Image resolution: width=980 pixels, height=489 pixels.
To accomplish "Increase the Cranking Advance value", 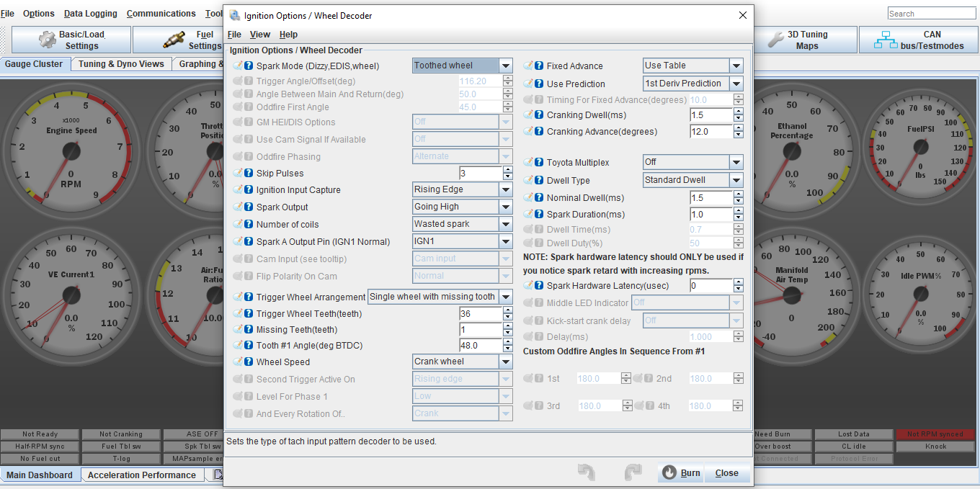I will [x=739, y=128].
